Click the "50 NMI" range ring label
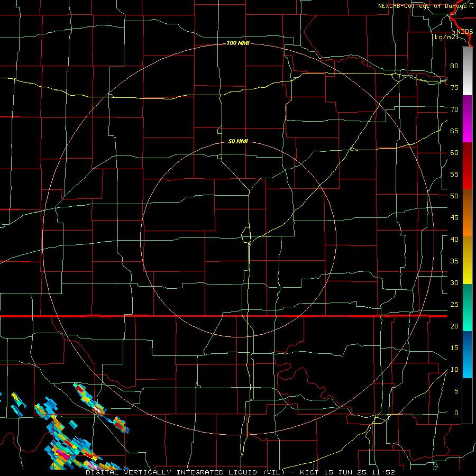Viewport: 476px width, 476px height. (x=238, y=141)
